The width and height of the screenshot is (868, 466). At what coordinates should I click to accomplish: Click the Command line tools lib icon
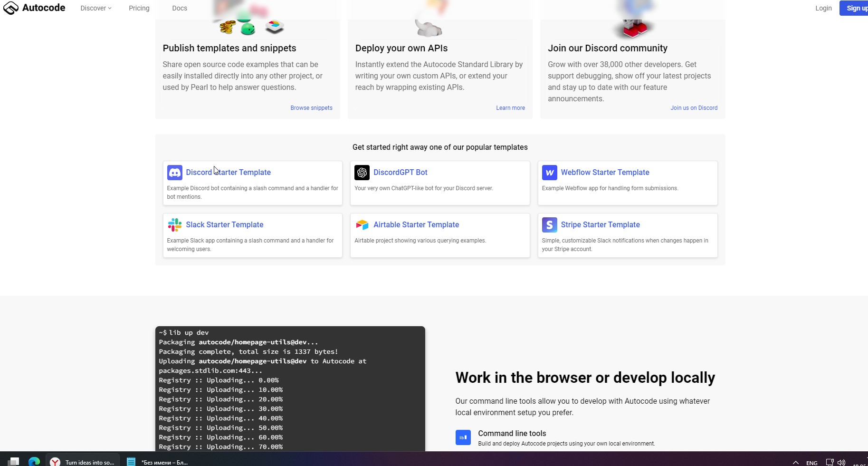pyautogui.click(x=463, y=437)
